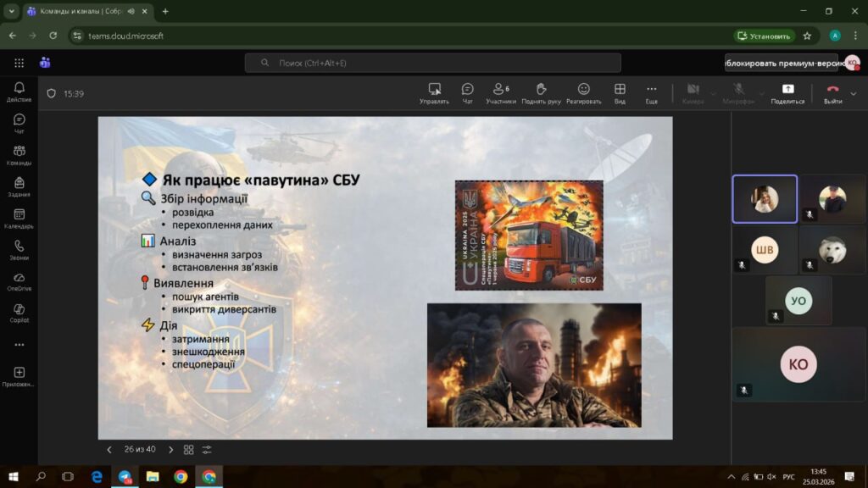Open slide viewing settings next to the grid icon

point(207,450)
